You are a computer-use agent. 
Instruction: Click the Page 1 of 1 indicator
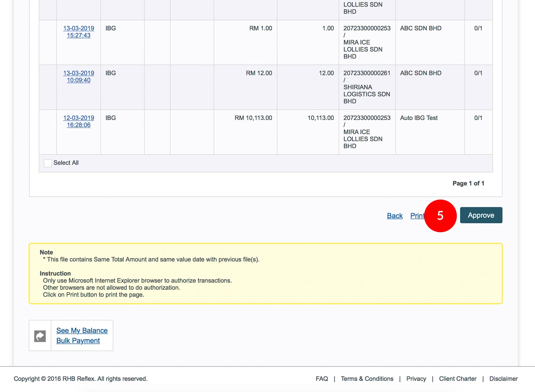click(468, 183)
